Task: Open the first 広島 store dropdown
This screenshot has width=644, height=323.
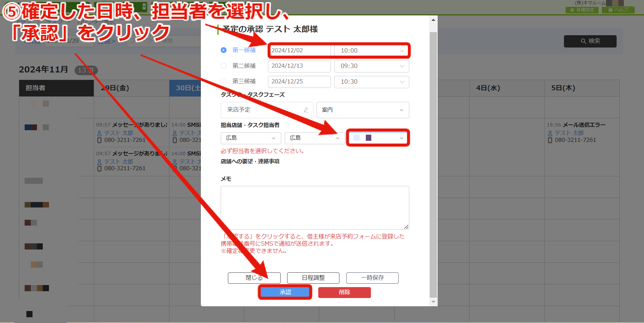Action: pyautogui.click(x=251, y=138)
